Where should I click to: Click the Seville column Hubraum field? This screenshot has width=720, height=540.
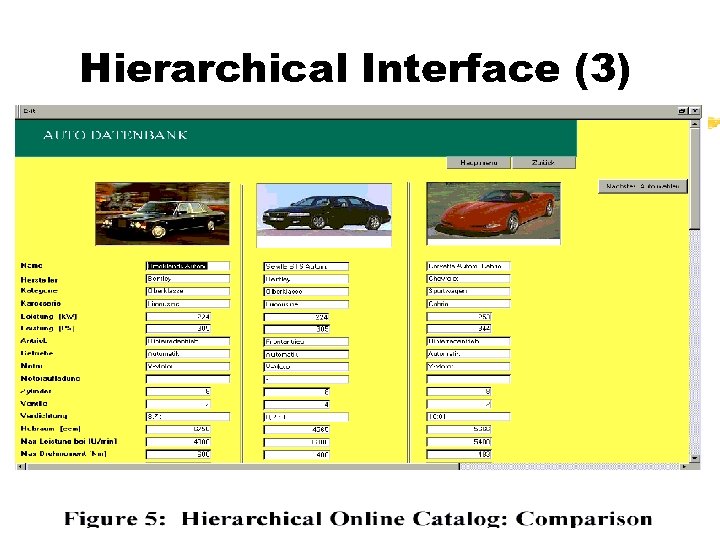pos(296,429)
